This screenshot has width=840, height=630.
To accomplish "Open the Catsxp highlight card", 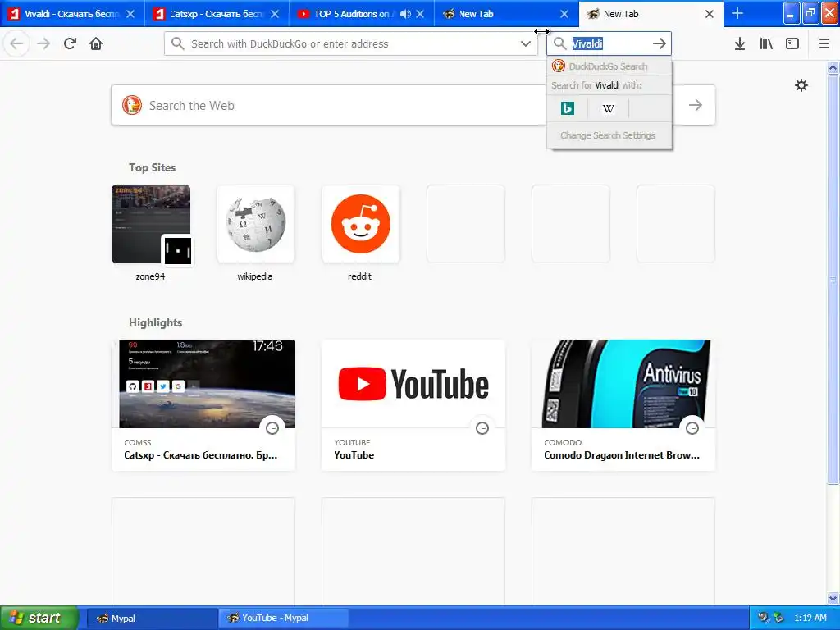I will click(x=203, y=405).
